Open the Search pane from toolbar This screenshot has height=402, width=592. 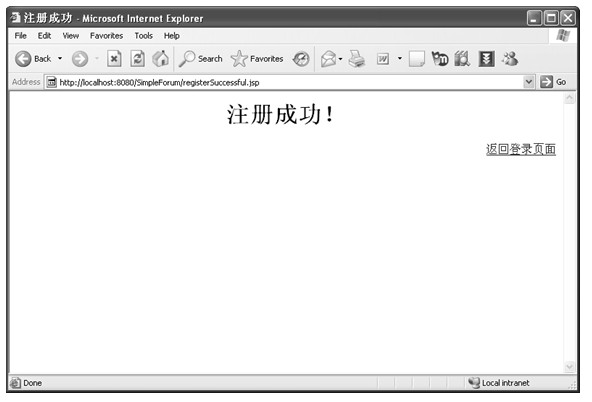200,59
